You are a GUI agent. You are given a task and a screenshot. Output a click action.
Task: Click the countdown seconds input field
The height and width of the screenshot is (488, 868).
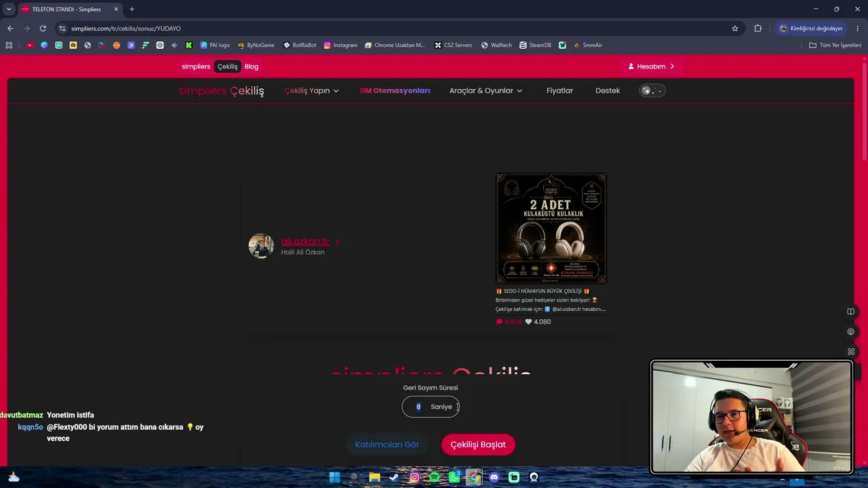[x=431, y=407]
